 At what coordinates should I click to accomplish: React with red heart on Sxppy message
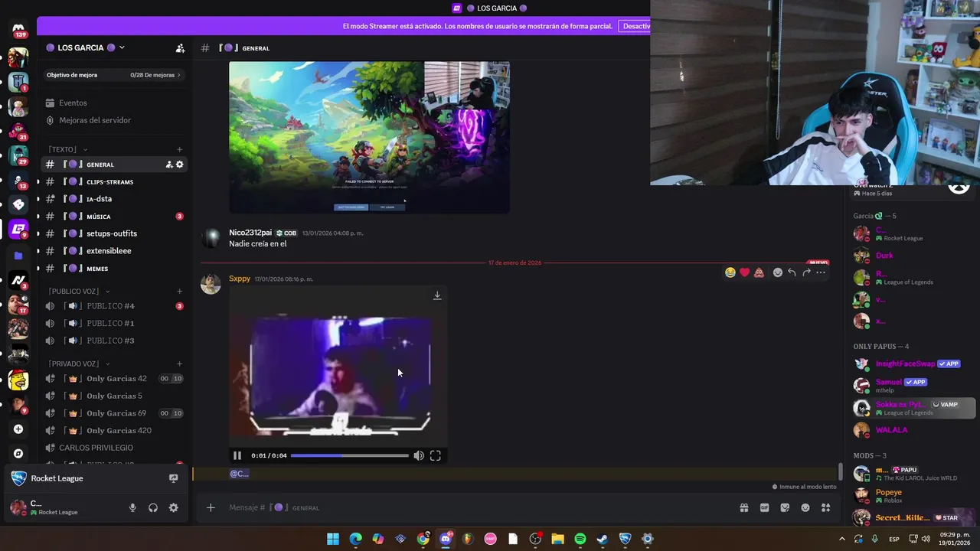(745, 272)
